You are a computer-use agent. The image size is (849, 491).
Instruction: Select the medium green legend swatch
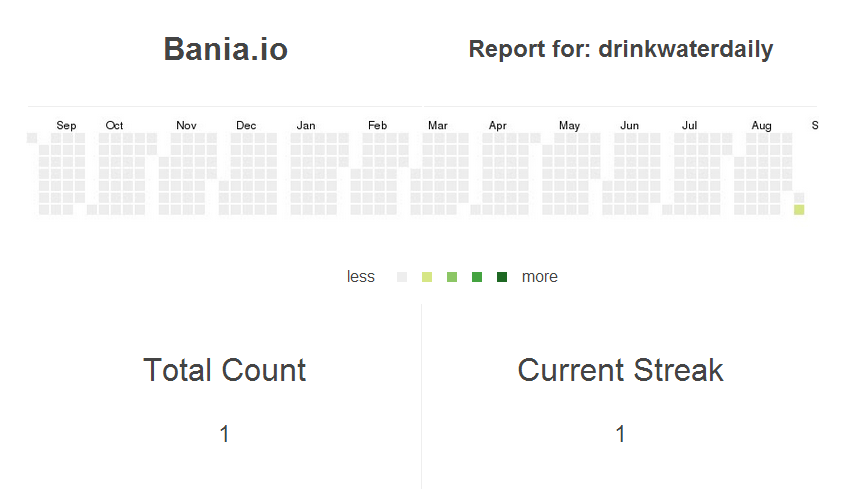point(476,277)
